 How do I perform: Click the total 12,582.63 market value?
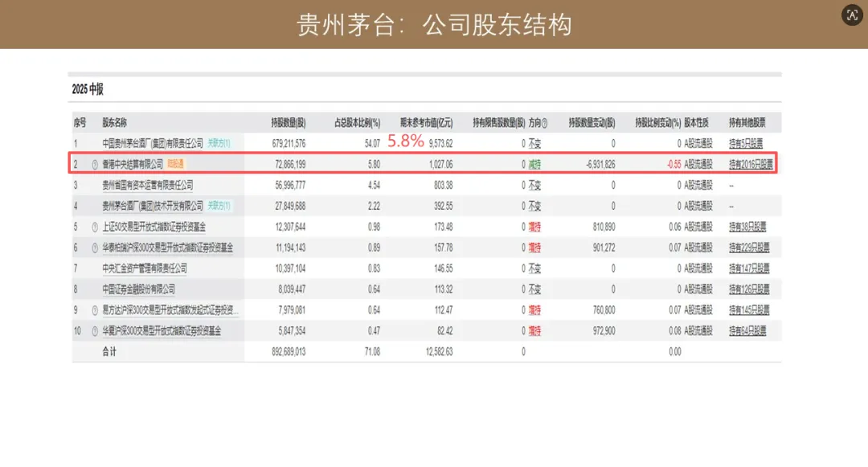click(439, 352)
